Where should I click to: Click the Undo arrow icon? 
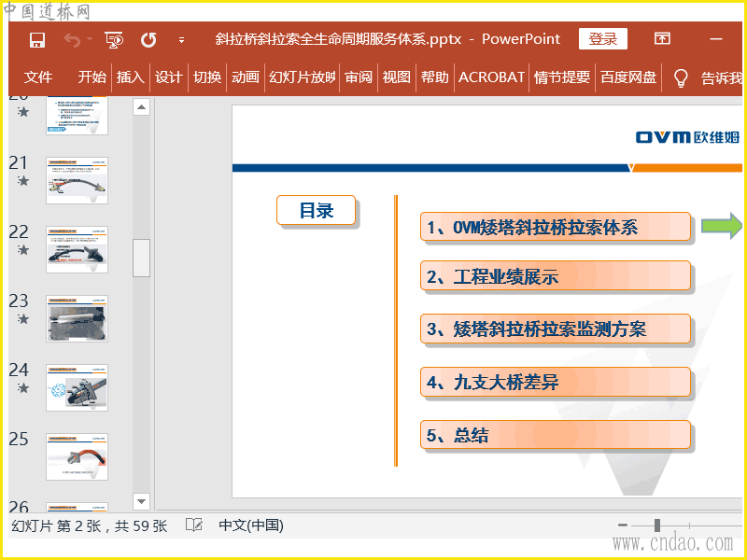coord(72,40)
